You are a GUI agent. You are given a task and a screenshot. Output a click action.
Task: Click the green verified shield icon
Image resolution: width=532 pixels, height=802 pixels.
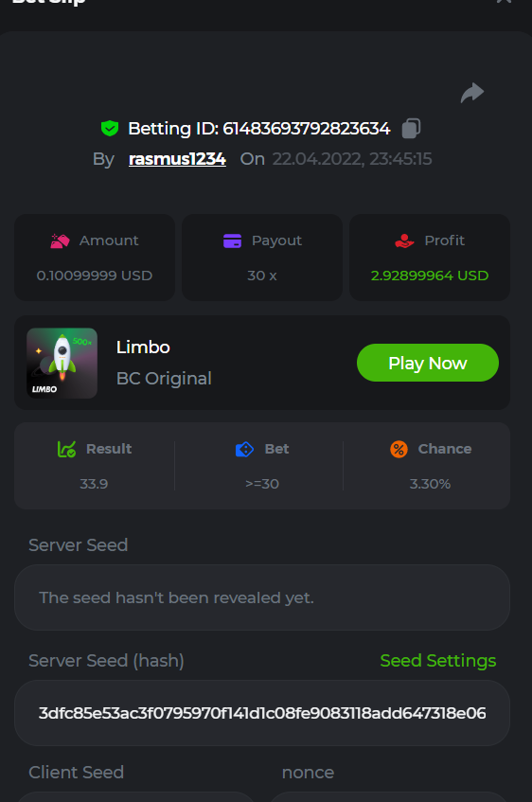point(110,129)
